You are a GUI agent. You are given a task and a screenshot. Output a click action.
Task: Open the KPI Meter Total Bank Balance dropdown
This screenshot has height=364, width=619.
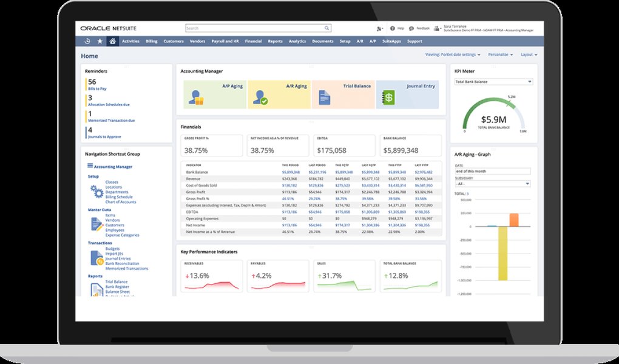click(493, 82)
